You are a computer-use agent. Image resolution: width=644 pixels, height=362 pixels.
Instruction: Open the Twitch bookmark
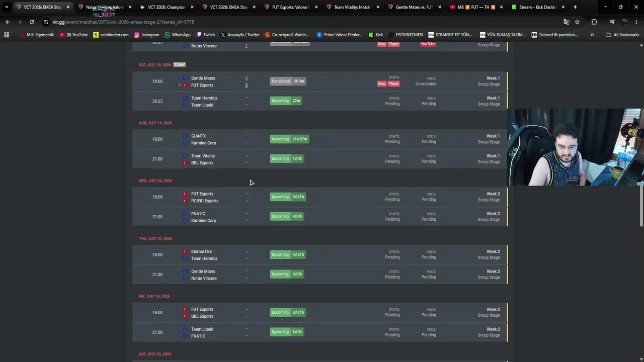[x=205, y=35]
